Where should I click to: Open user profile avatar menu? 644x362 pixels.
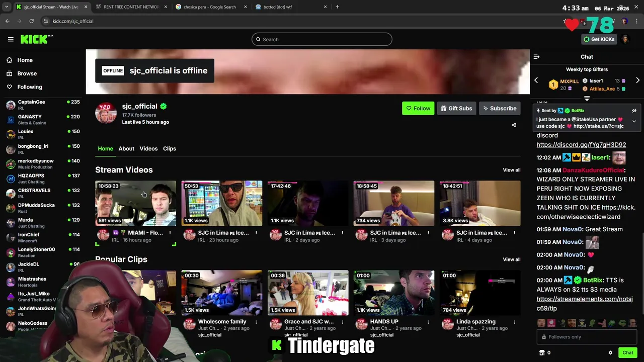click(x=625, y=39)
